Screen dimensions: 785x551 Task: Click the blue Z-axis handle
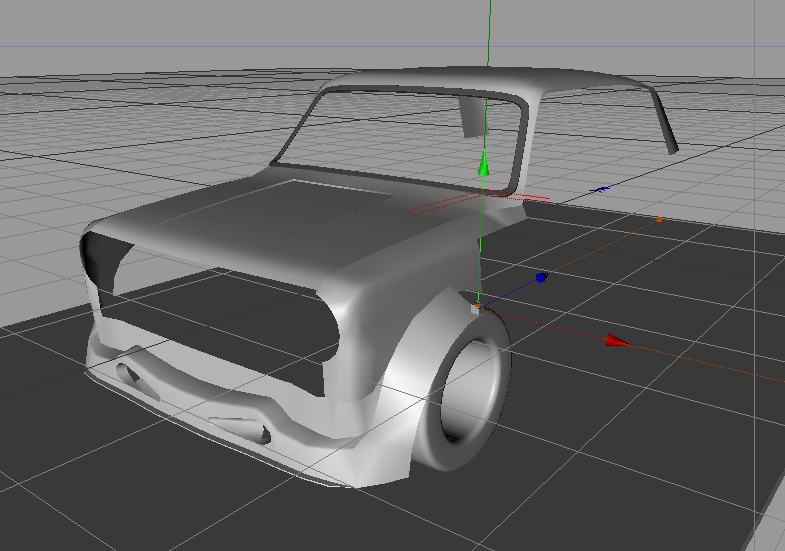541,277
